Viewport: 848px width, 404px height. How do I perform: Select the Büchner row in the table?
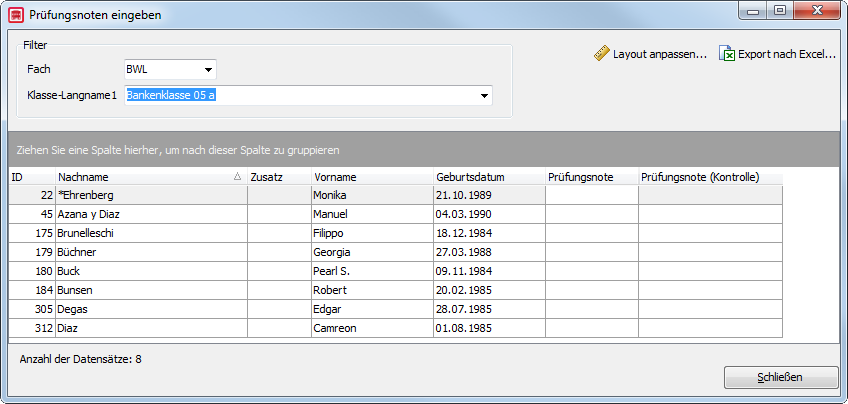[x=395, y=252]
